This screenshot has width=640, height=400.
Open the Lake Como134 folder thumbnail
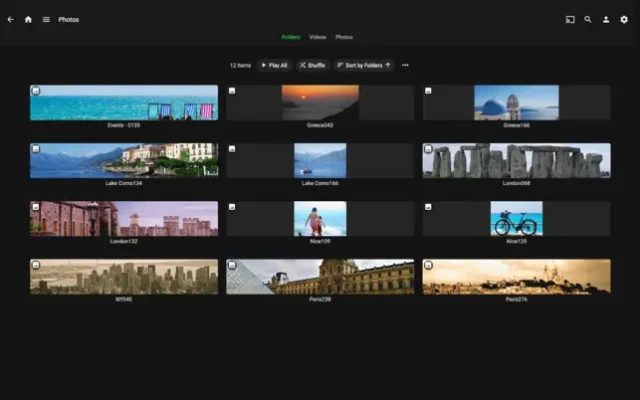coord(124,160)
